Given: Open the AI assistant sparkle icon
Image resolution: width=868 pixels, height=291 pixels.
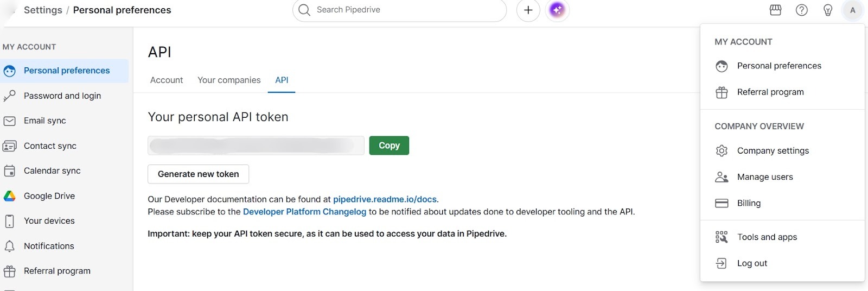Looking at the screenshot, I should pos(557,10).
